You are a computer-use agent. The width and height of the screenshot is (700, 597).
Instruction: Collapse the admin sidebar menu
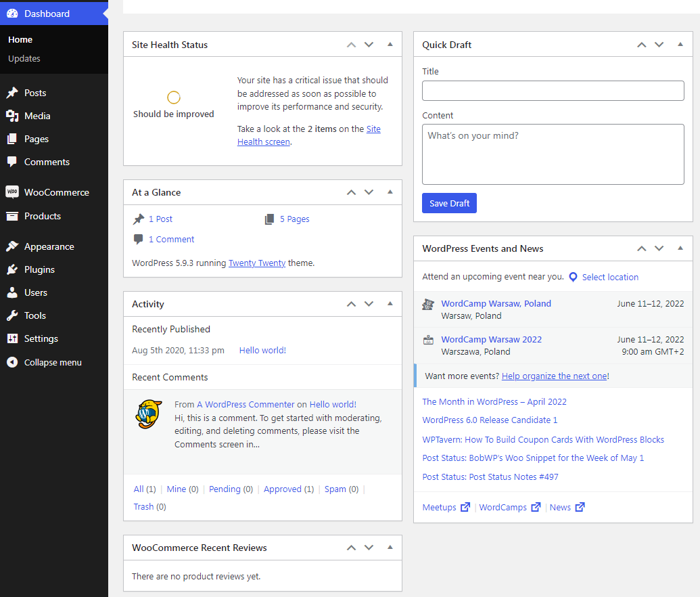(52, 362)
